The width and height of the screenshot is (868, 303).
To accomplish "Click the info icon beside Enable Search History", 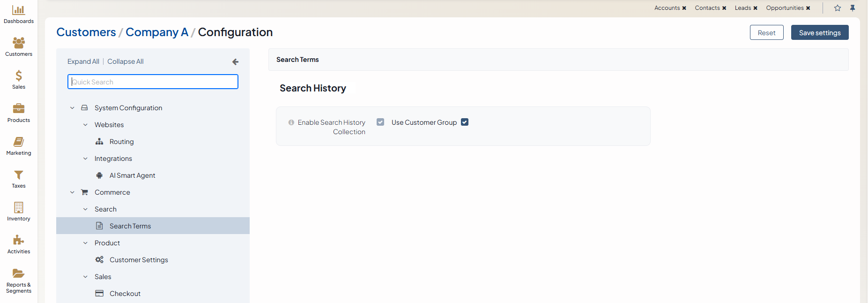I will coord(291,122).
